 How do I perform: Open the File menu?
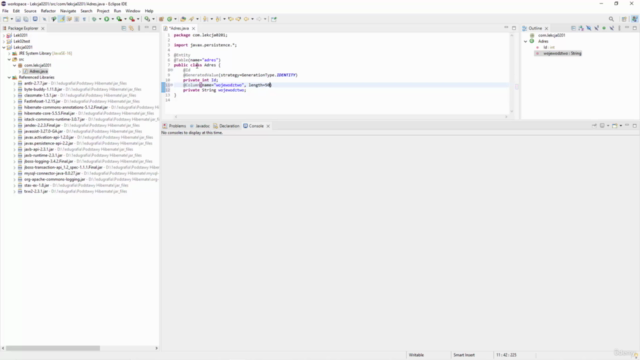pyautogui.click(x=5, y=11)
